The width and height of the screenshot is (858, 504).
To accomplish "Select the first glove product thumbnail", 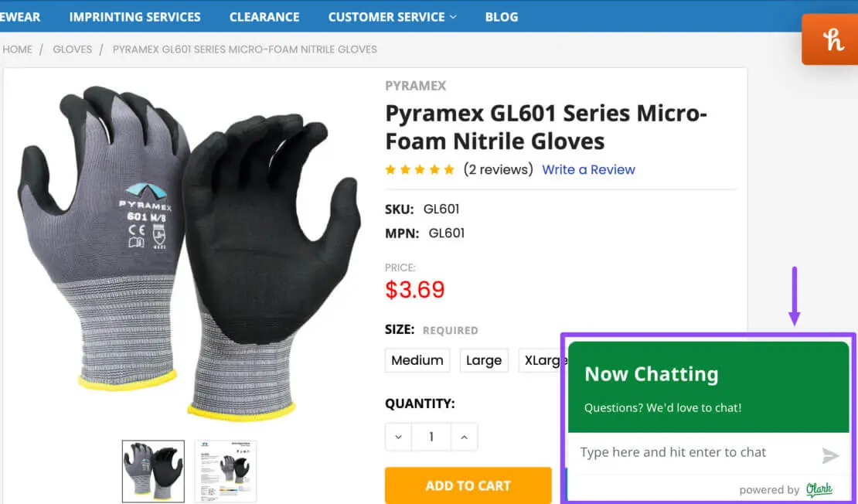I will tap(153, 471).
